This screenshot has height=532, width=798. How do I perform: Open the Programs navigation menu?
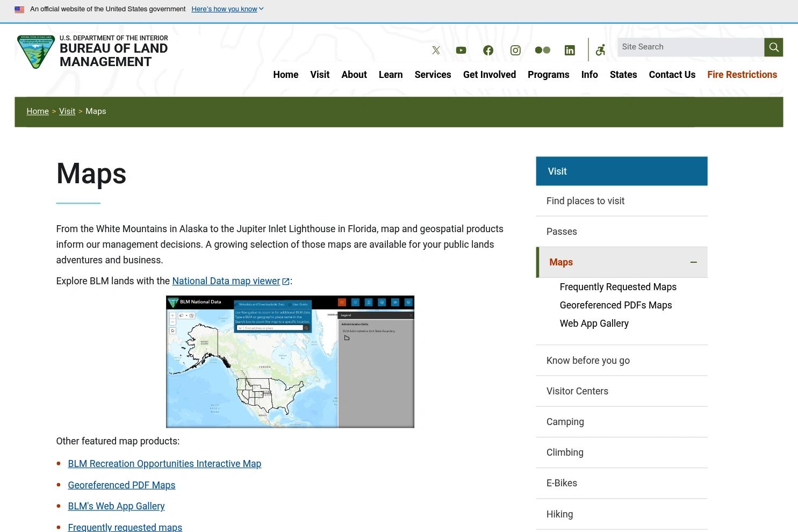click(548, 75)
